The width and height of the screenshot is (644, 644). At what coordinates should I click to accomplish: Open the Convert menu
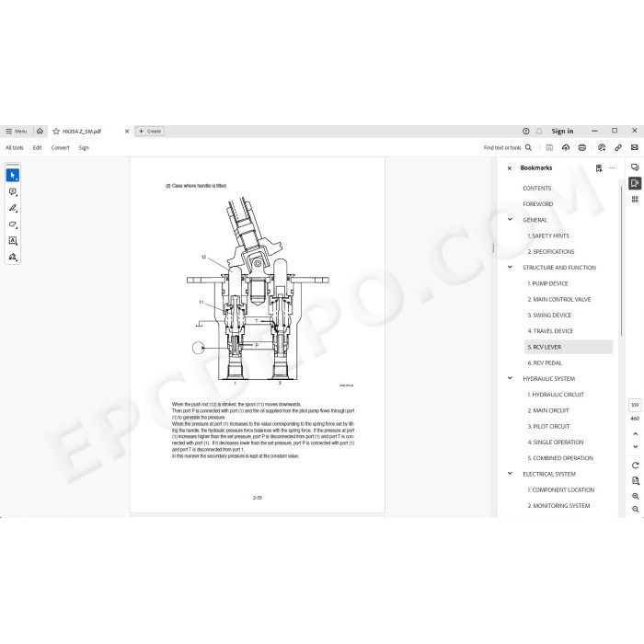(x=60, y=147)
